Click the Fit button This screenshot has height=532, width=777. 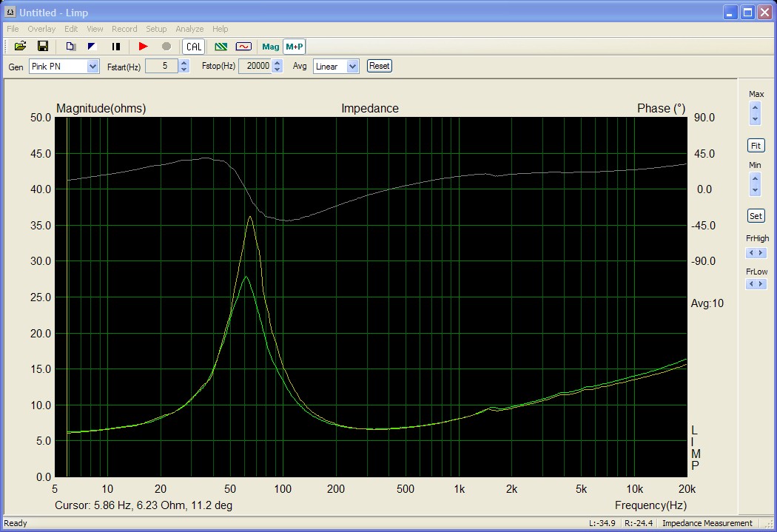point(756,146)
